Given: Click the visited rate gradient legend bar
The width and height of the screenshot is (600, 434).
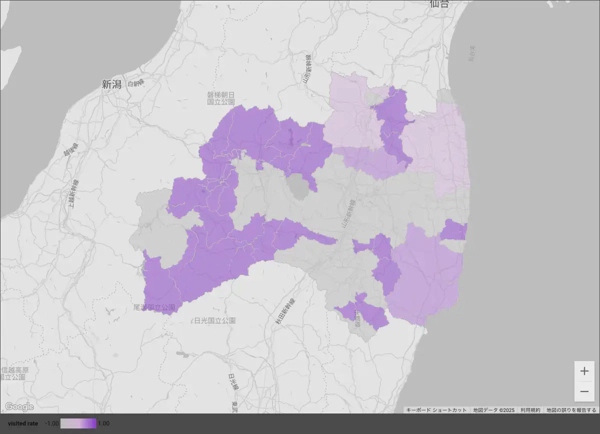Looking at the screenshot, I should click(79, 424).
